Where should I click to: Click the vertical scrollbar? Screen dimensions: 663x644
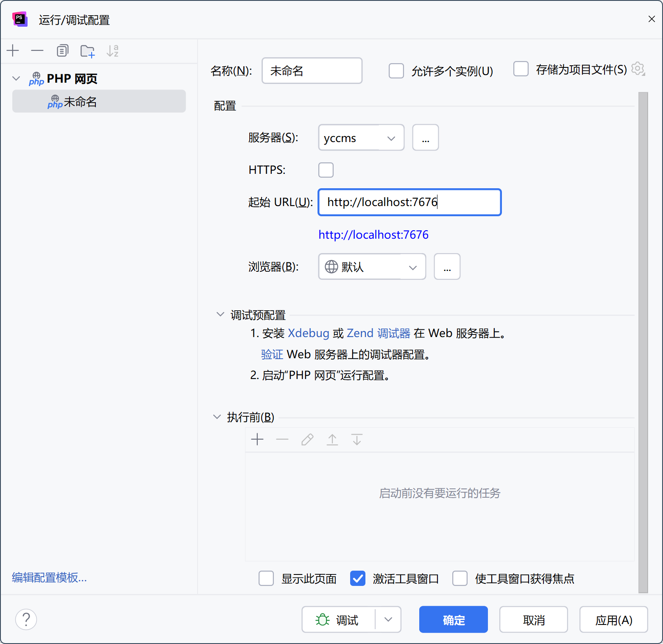click(x=643, y=343)
